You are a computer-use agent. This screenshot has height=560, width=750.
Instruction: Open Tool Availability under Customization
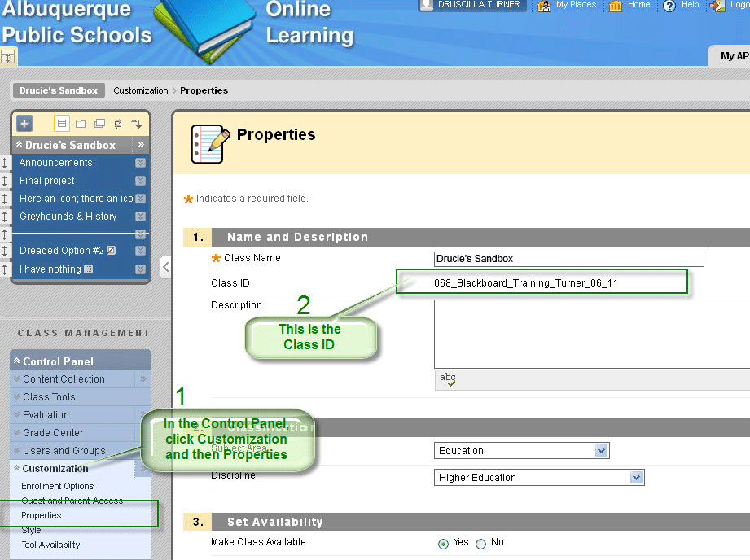click(50, 545)
